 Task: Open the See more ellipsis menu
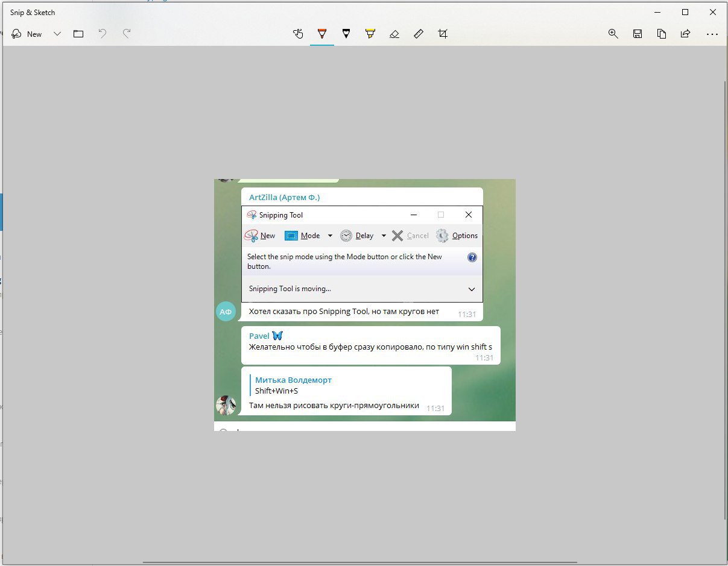pos(712,34)
